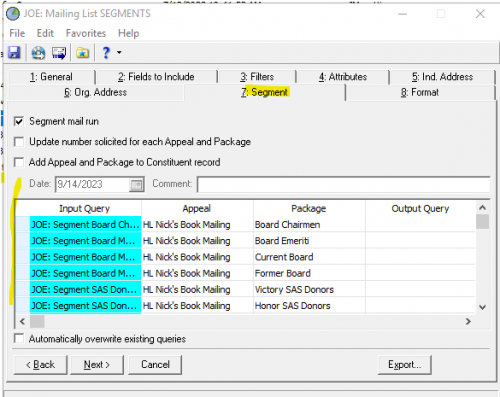This screenshot has height=397, width=500.
Task: Enable Update number solicited checkbox
Action: (x=19, y=142)
